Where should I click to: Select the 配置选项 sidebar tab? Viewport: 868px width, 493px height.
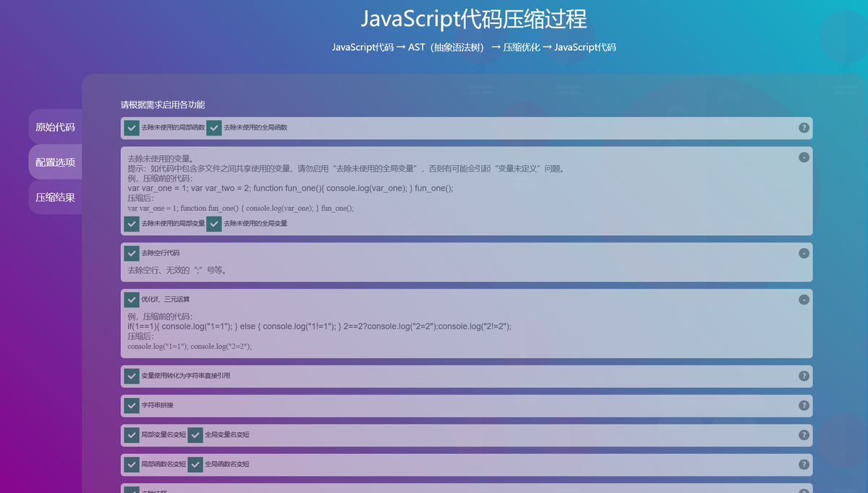click(54, 161)
